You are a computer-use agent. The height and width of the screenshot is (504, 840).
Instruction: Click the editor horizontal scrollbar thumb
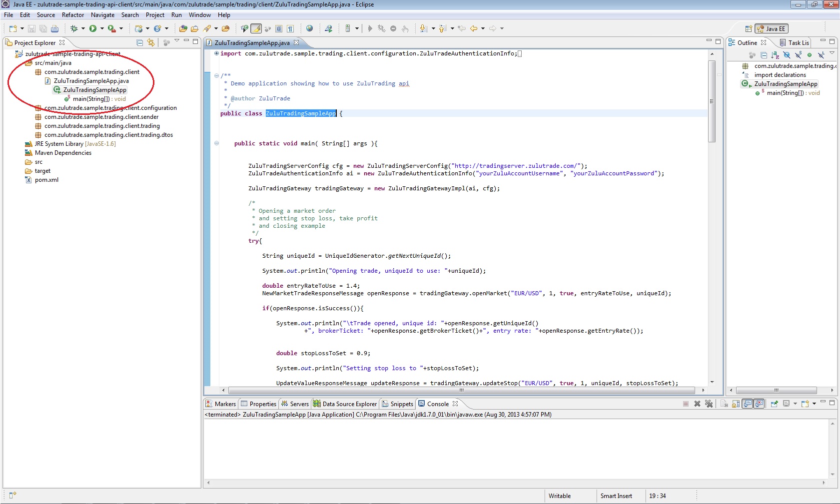click(x=461, y=390)
